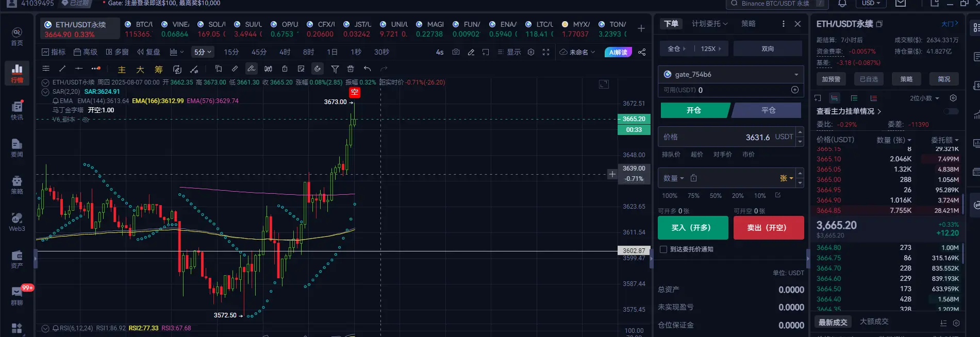Switch to the 下单 order tab
Screen dimensions: 980x337
point(671,24)
